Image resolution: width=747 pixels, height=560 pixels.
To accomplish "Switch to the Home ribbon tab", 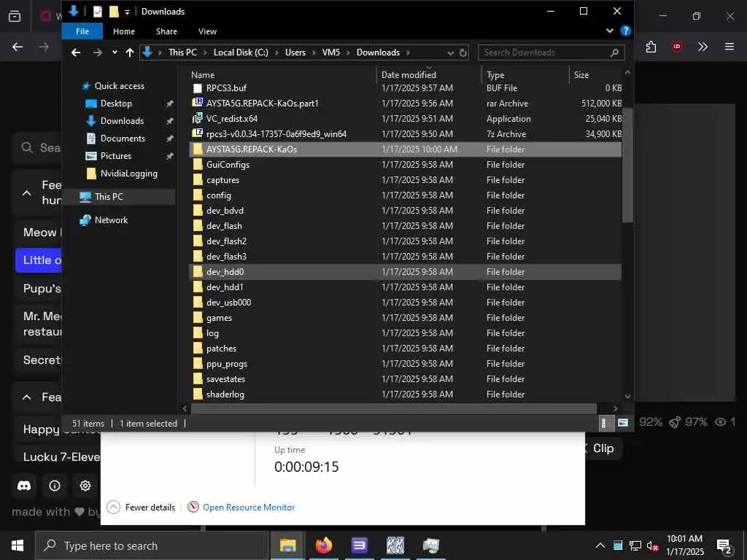I will 124,31.
